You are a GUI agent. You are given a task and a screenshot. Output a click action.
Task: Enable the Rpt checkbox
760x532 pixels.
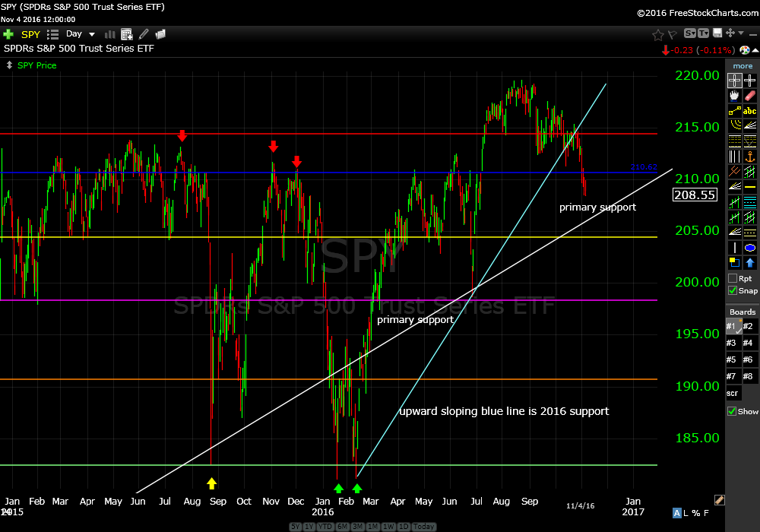pyautogui.click(x=733, y=278)
